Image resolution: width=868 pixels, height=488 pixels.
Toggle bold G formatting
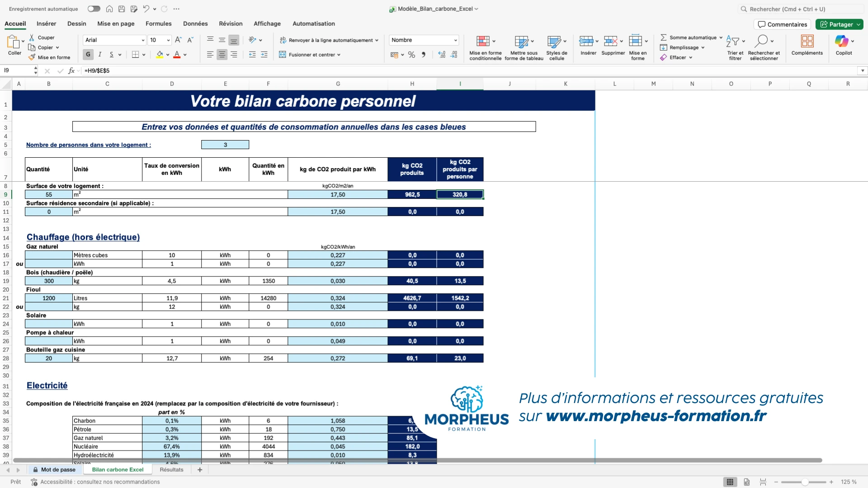(88, 55)
